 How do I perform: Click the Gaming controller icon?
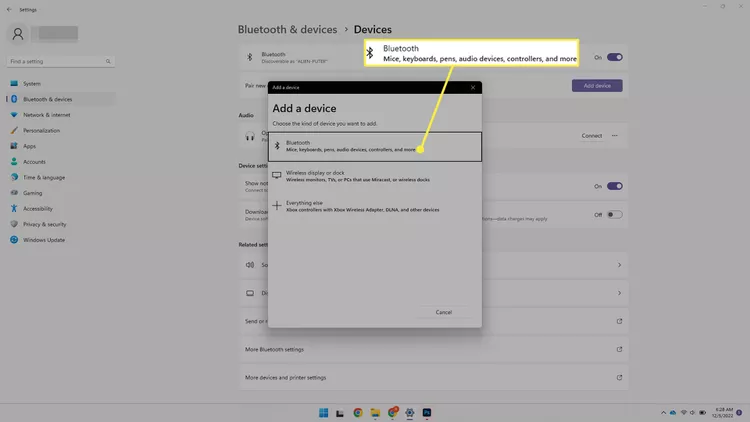coord(14,193)
